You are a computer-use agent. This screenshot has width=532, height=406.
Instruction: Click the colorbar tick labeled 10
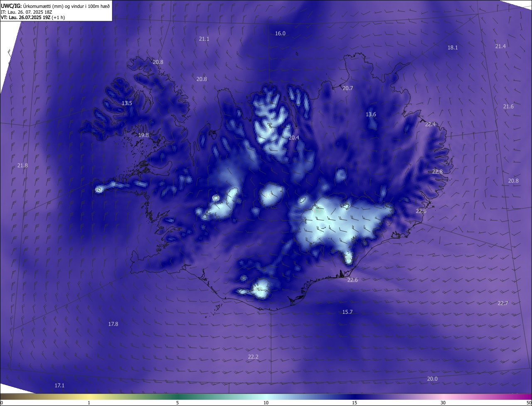(x=266, y=403)
